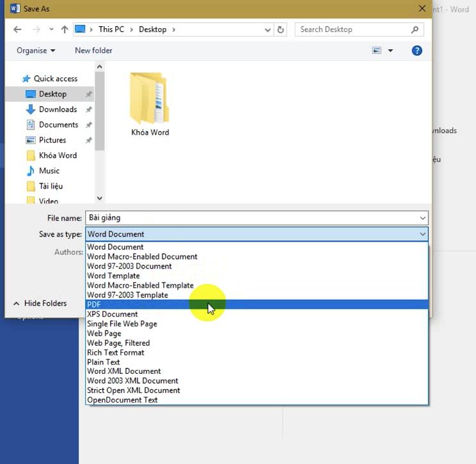This screenshot has width=476, height=464.
Task: Go back with the left arrow button
Action: 17,29
